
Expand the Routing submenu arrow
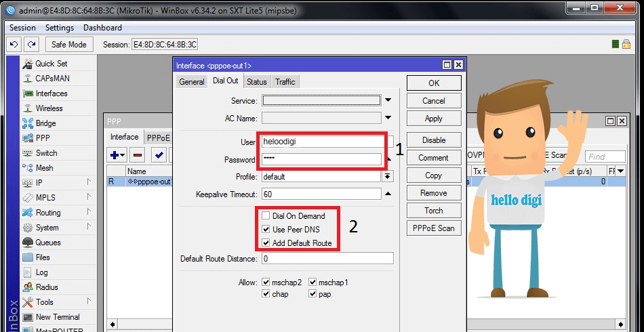89,212
